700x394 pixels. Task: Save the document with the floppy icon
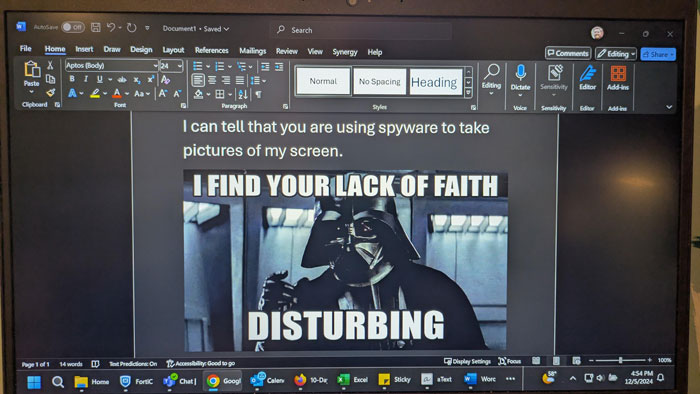pos(96,28)
